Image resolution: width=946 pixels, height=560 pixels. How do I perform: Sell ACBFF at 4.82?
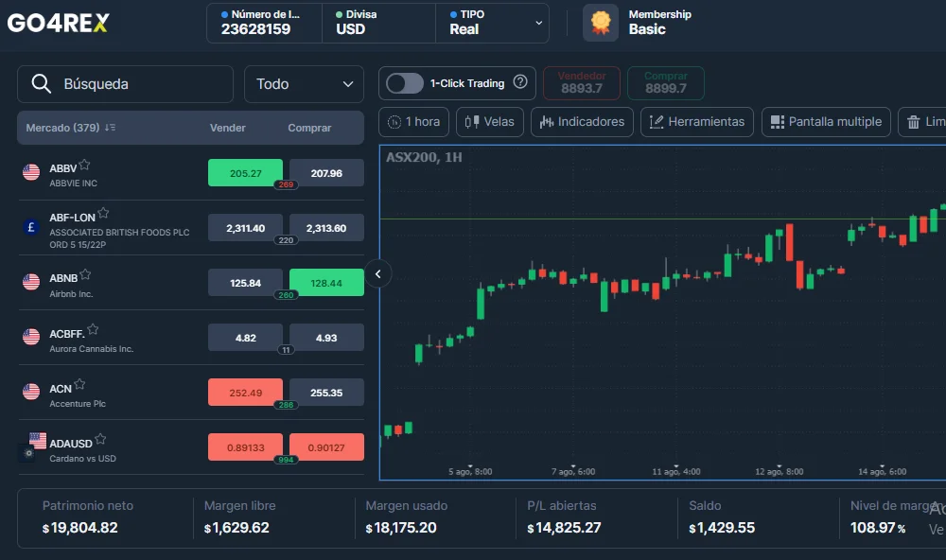[246, 338]
